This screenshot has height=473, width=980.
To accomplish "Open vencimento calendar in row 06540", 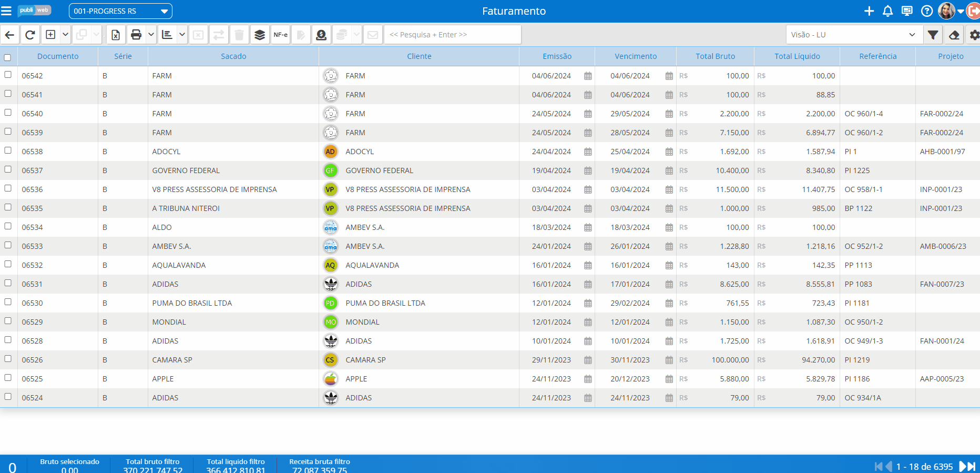I will pyautogui.click(x=669, y=114).
